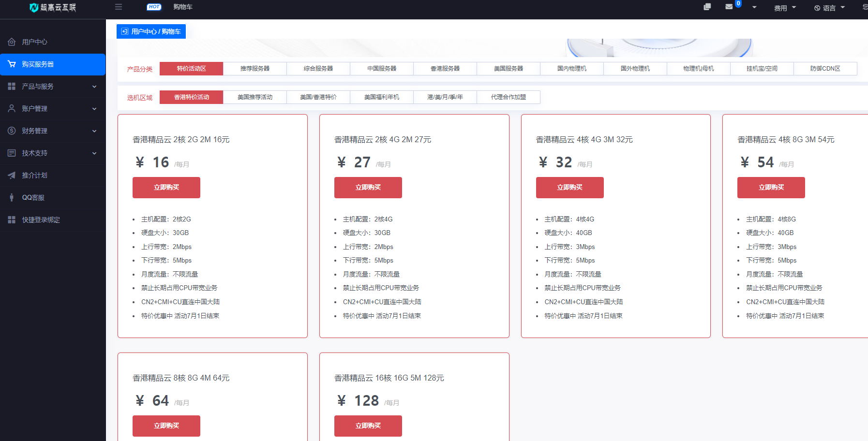Image resolution: width=868 pixels, height=441 pixels.
Task: Click the coin icon for 财务管理
Action: (12, 131)
